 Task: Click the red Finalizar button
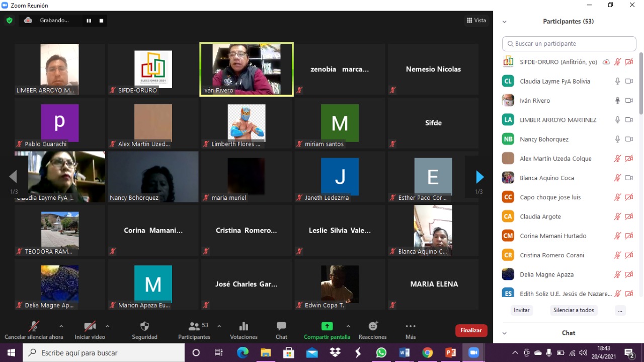click(471, 330)
